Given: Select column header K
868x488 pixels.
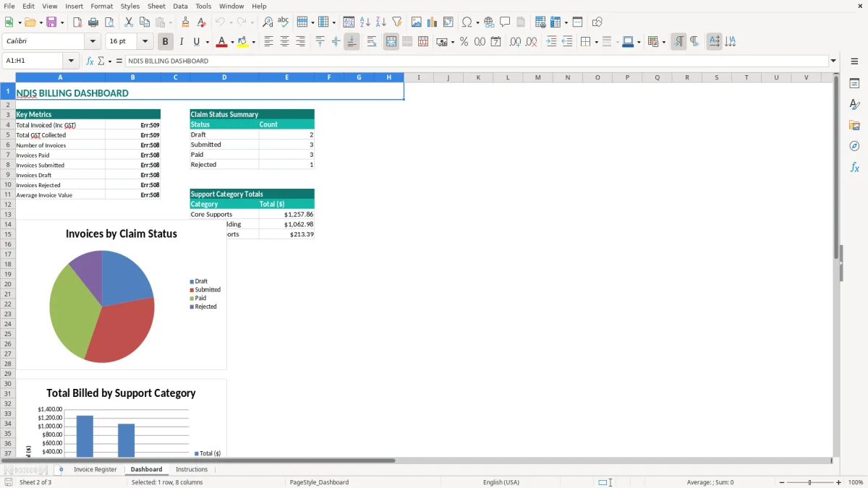Looking at the screenshot, I should [x=478, y=77].
